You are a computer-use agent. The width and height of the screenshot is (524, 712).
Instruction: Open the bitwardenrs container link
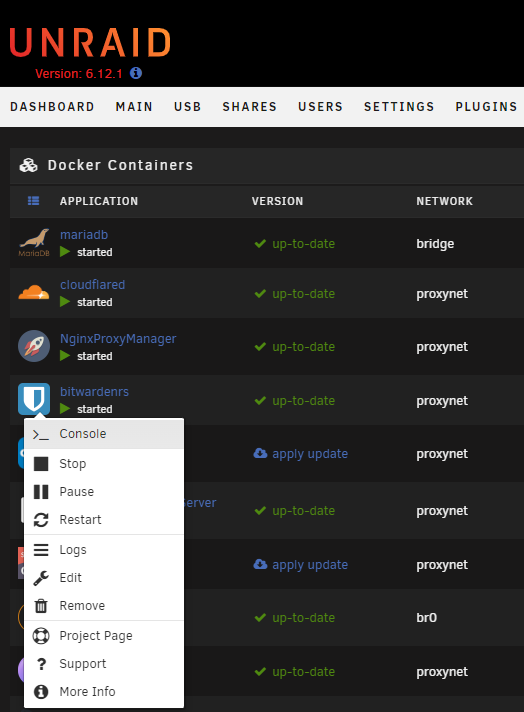pyautogui.click(x=94, y=391)
